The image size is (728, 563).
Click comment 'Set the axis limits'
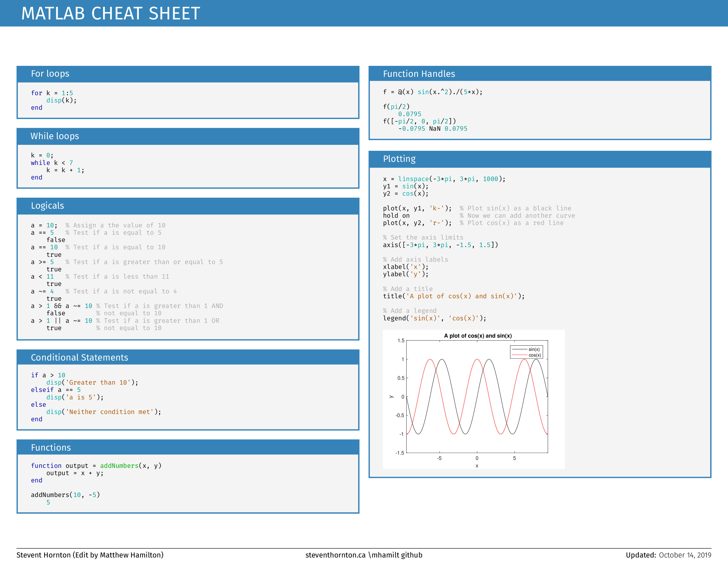[423, 238]
